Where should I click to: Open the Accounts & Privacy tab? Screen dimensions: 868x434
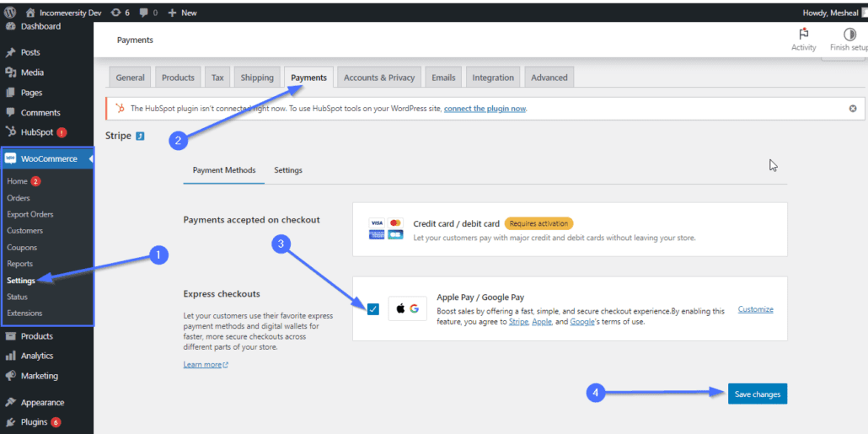coord(379,78)
